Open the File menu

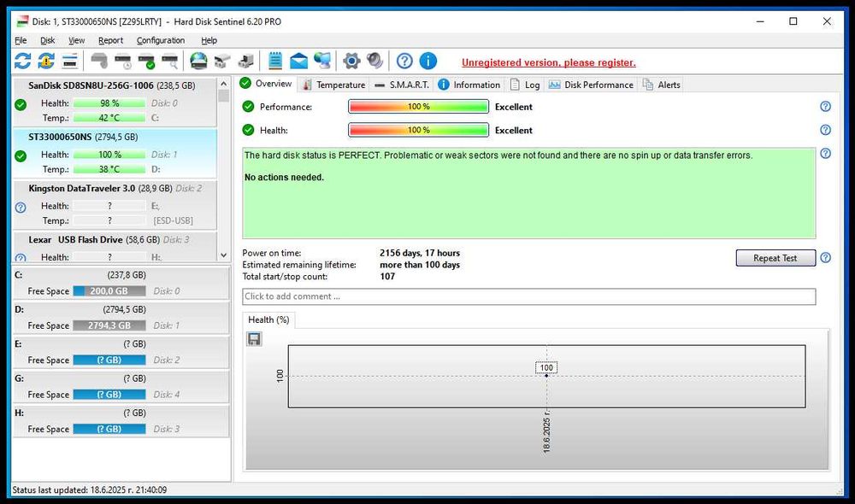point(21,40)
